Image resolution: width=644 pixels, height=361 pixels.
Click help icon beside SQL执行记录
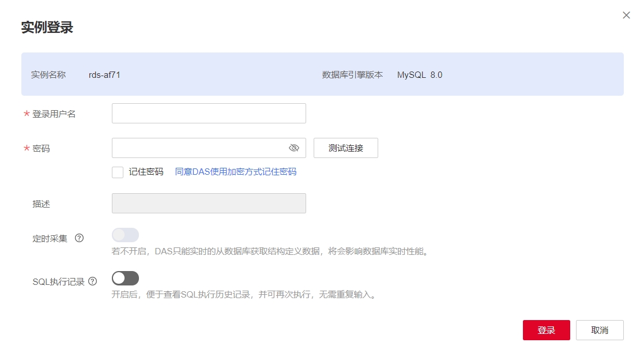point(92,281)
